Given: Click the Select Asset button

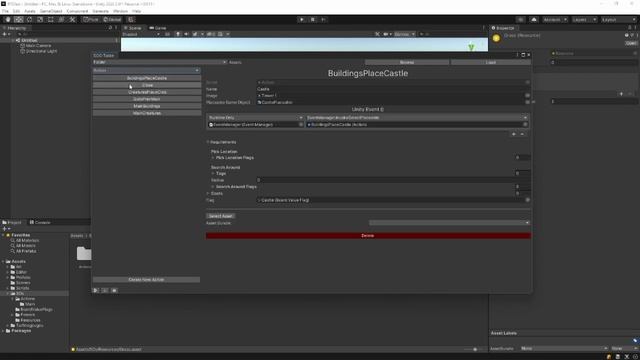Looking at the screenshot, I should (220, 216).
